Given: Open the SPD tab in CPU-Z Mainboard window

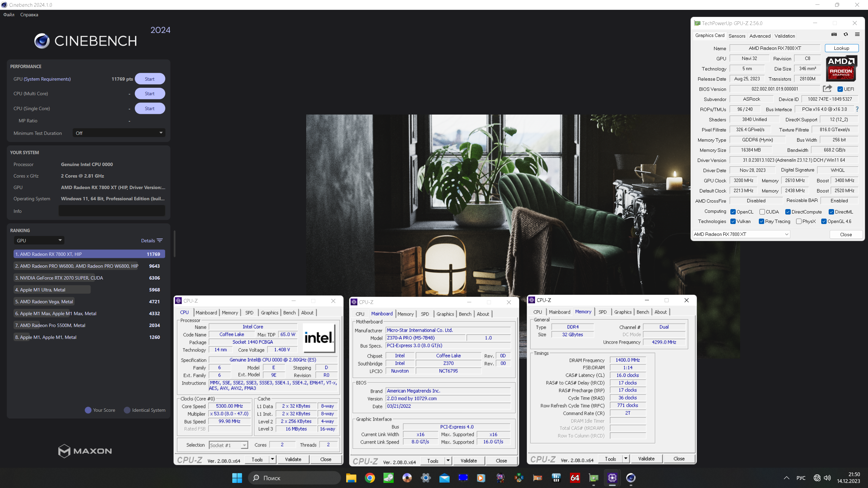Looking at the screenshot, I should 425,314.
